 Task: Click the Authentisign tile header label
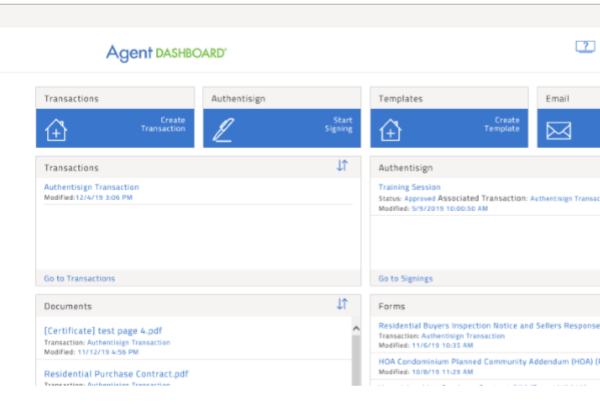pos(238,99)
